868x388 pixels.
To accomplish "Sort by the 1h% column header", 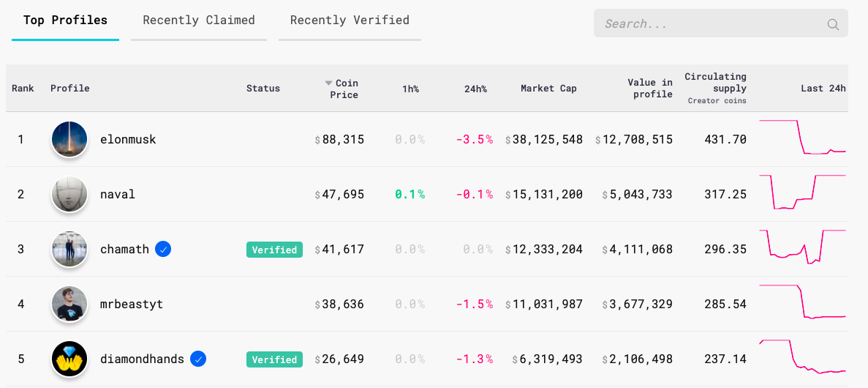I will pos(410,89).
